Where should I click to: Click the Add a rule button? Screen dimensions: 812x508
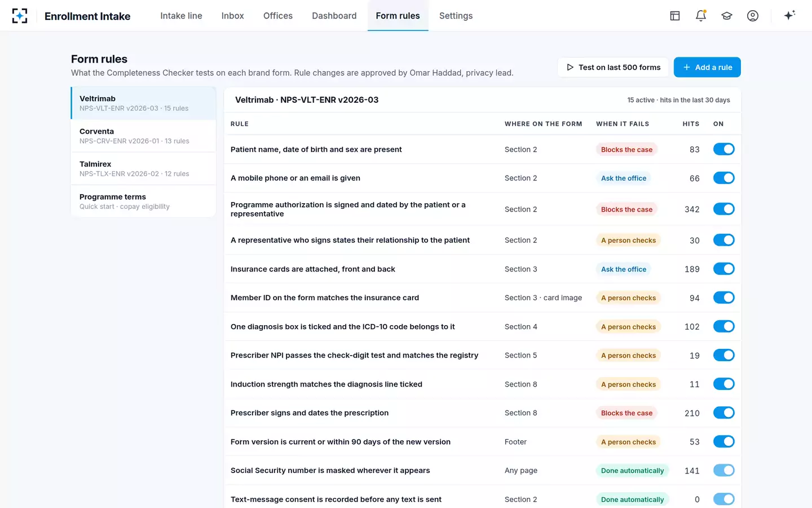pyautogui.click(x=707, y=67)
